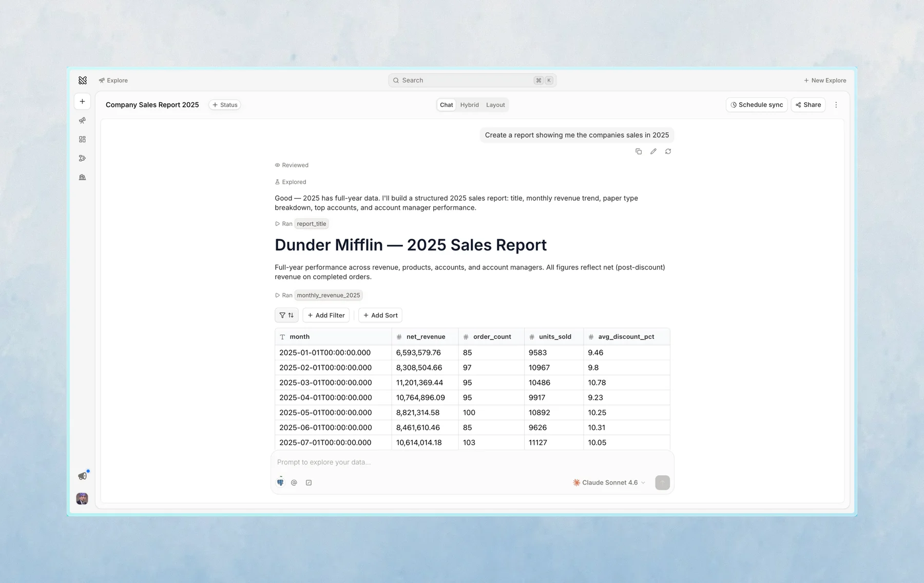Click the plus icon in left sidebar
924x583 pixels.
tap(82, 102)
